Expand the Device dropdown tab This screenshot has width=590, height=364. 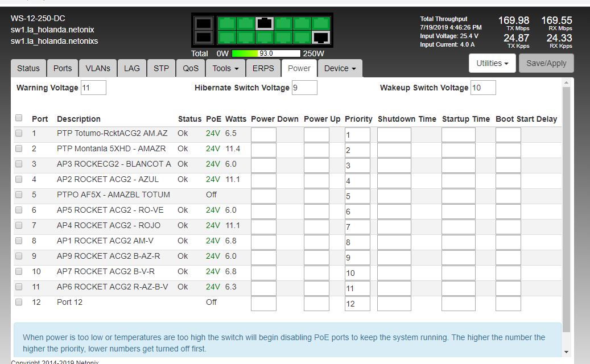340,68
